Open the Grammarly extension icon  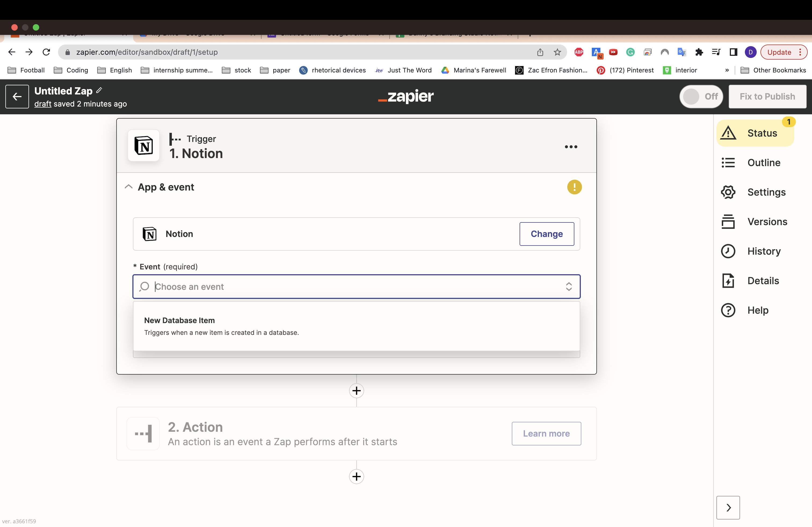click(630, 52)
